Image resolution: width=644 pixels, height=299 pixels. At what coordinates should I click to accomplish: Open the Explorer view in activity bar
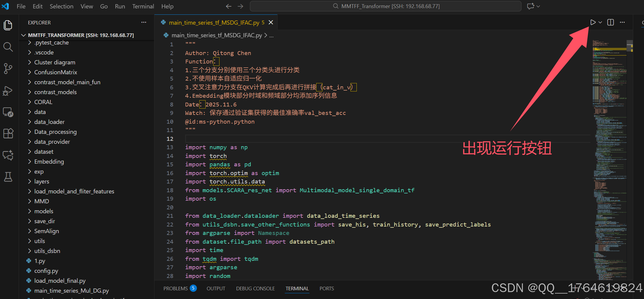coord(8,25)
